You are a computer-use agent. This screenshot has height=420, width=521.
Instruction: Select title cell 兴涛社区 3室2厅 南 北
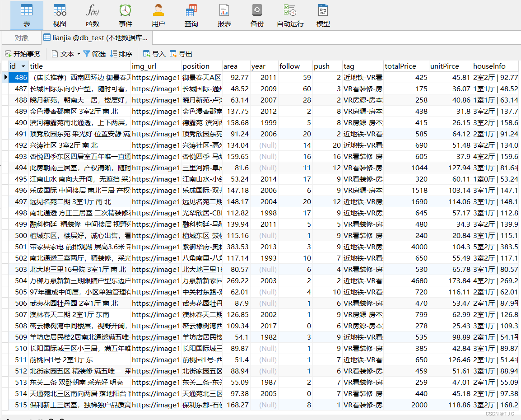[x=79, y=145]
